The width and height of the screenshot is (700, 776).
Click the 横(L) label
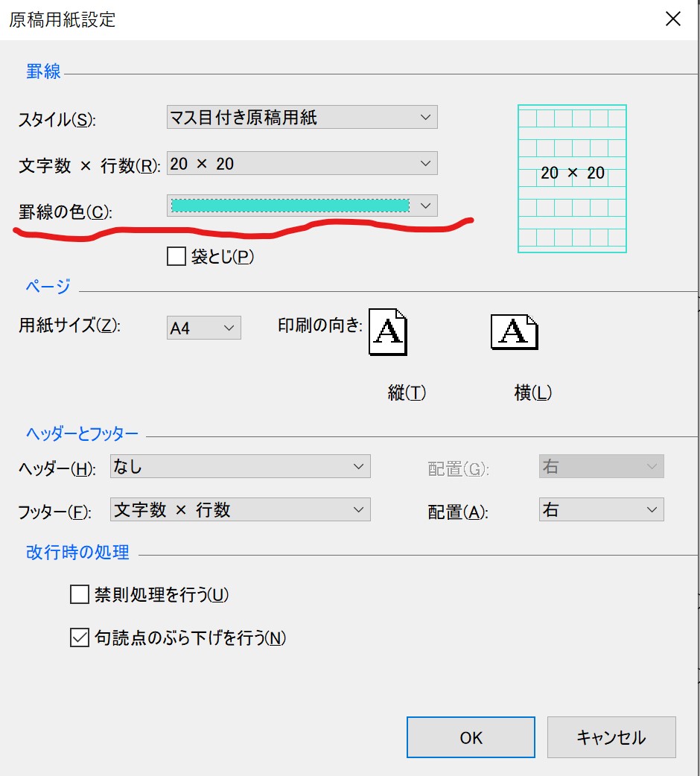(532, 392)
